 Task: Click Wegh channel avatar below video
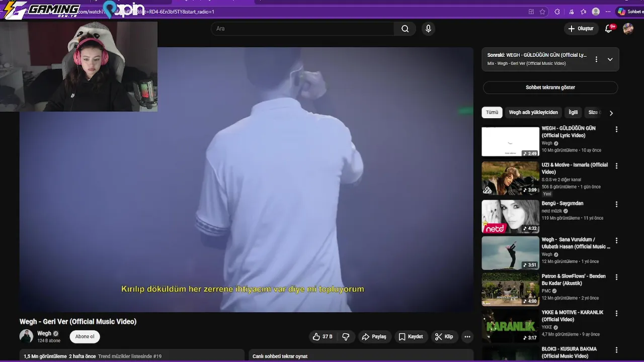26,336
